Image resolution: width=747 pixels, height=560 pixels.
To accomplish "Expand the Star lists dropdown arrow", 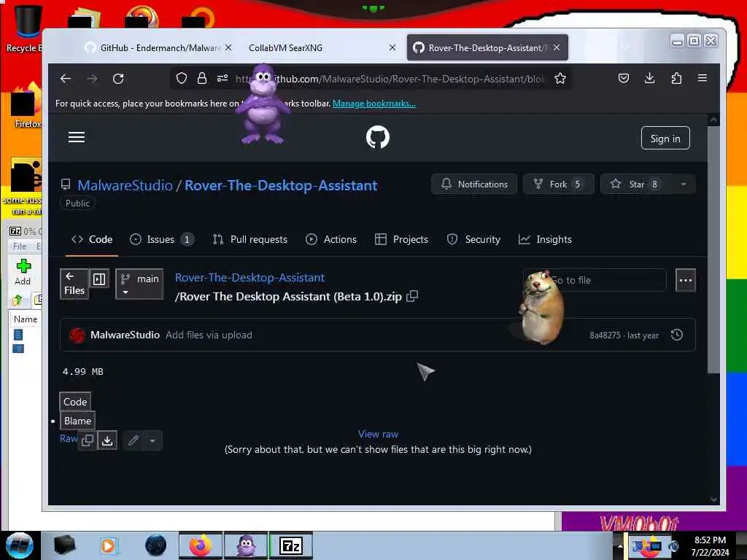I will pos(684,184).
